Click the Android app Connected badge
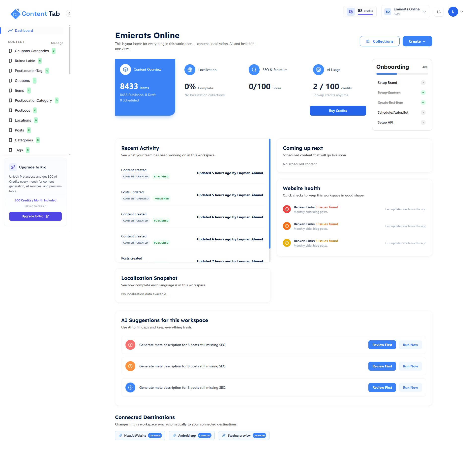Viewport: 476px width, 452px height. [205, 435]
